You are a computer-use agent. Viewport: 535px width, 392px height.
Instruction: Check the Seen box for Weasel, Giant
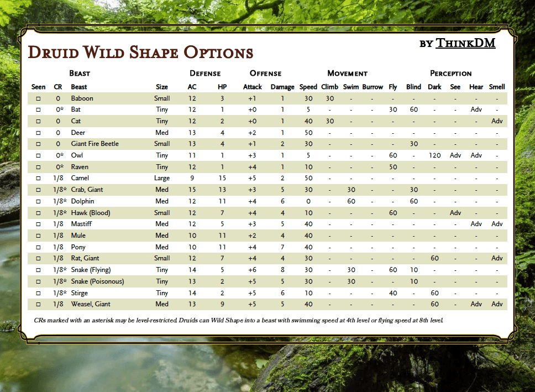(x=38, y=304)
